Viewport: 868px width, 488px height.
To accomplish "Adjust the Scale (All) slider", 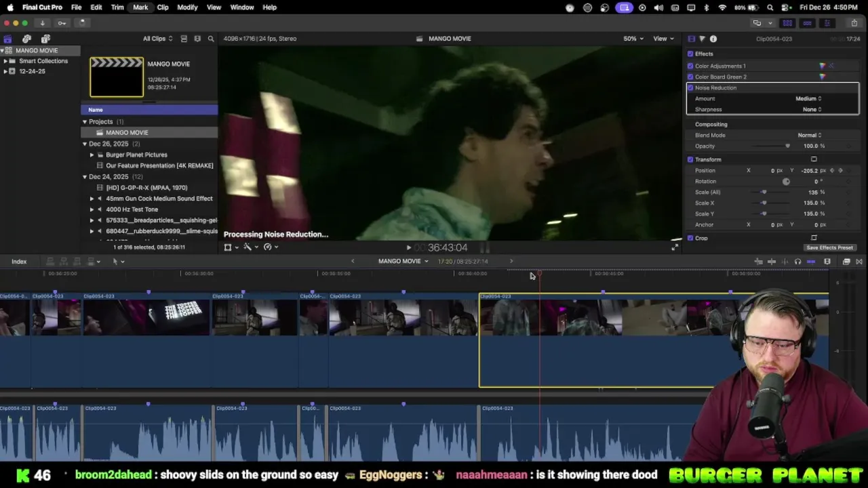I will pyautogui.click(x=763, y=192).
